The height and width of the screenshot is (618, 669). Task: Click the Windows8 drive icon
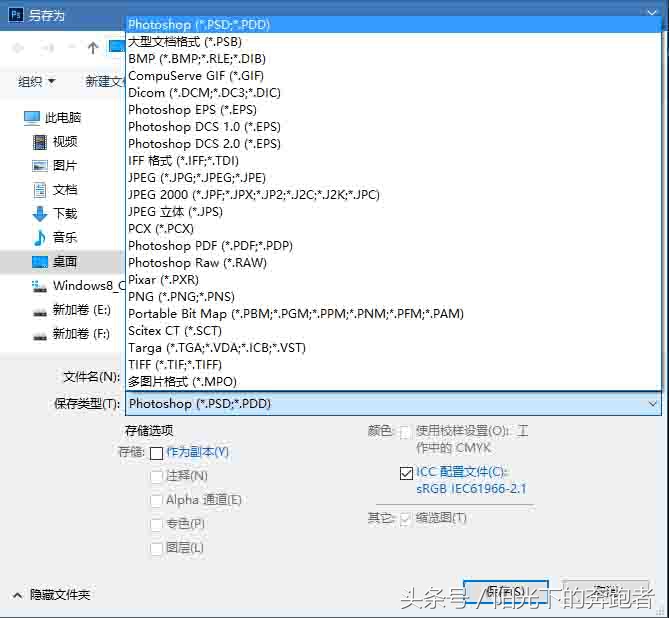[x=39, y=286]
